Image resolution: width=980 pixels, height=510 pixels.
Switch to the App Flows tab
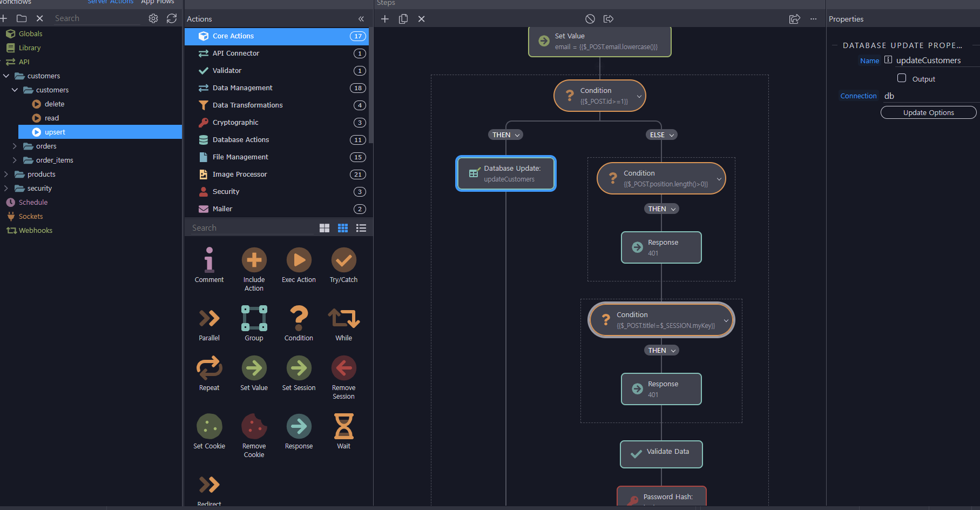click(158, 2)
